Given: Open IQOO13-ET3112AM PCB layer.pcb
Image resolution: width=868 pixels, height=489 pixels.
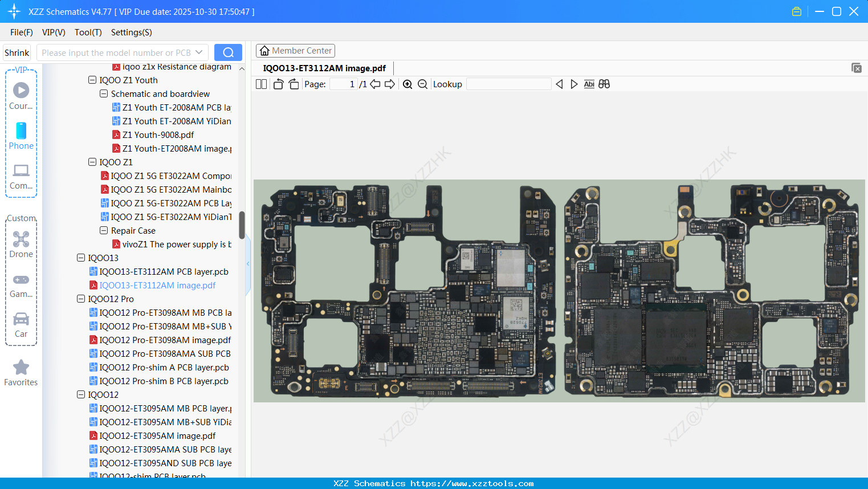Looking at the screenshot, I should coord(158,272).
